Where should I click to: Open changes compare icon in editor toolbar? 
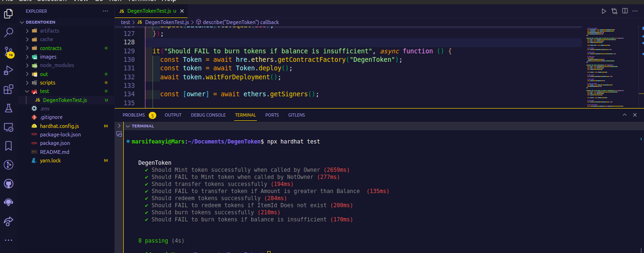(615, 11)
